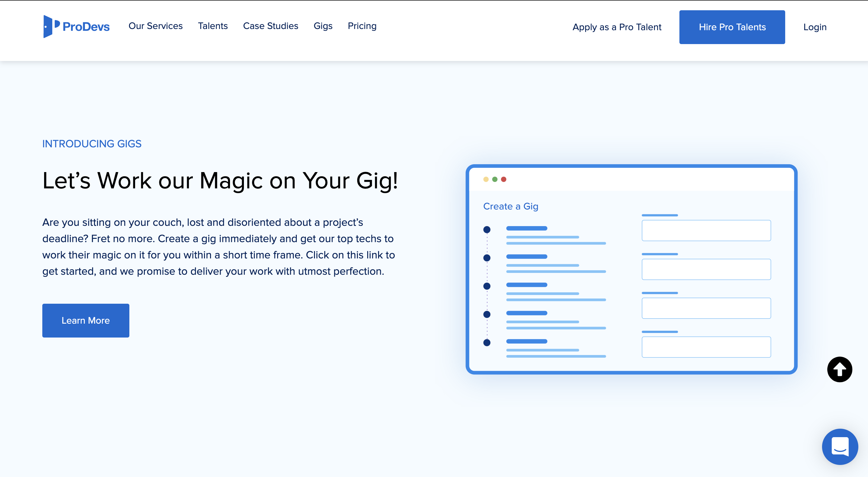Click first timeline bullet in gig illustration

click(487, 229)
